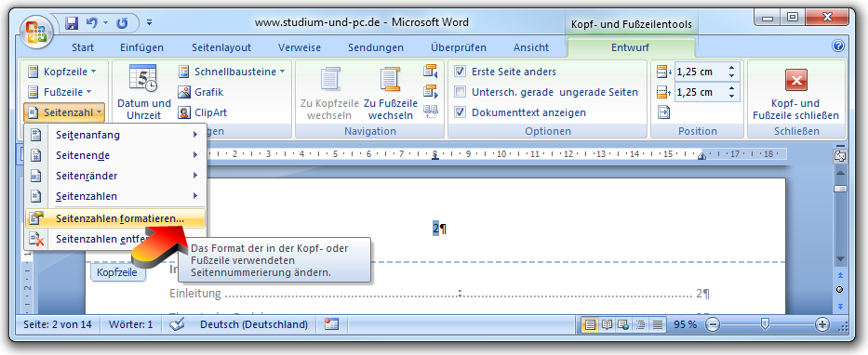The height and width of the screenshot is (355, 868).
Task: Customize quick access toolbar dropdown
Action: click(x=149, y=23)
